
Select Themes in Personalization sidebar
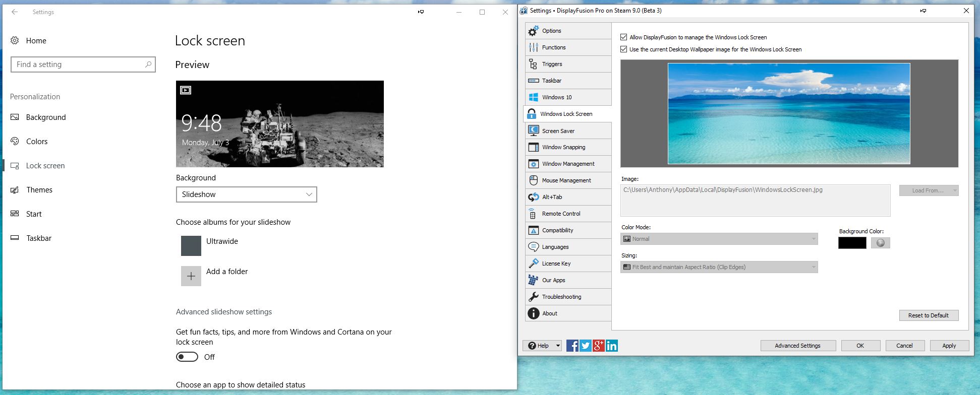pos(39,190)
